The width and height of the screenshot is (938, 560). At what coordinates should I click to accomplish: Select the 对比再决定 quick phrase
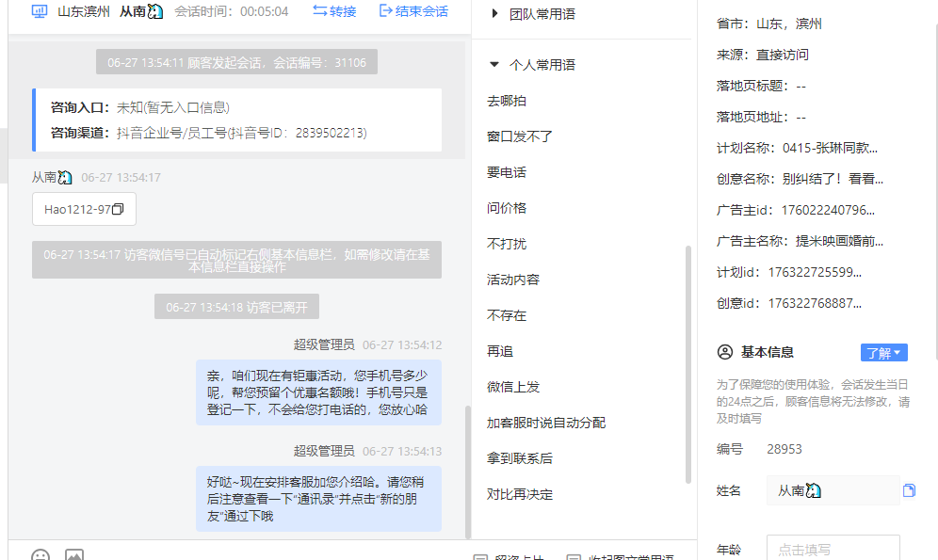point(520,495)
